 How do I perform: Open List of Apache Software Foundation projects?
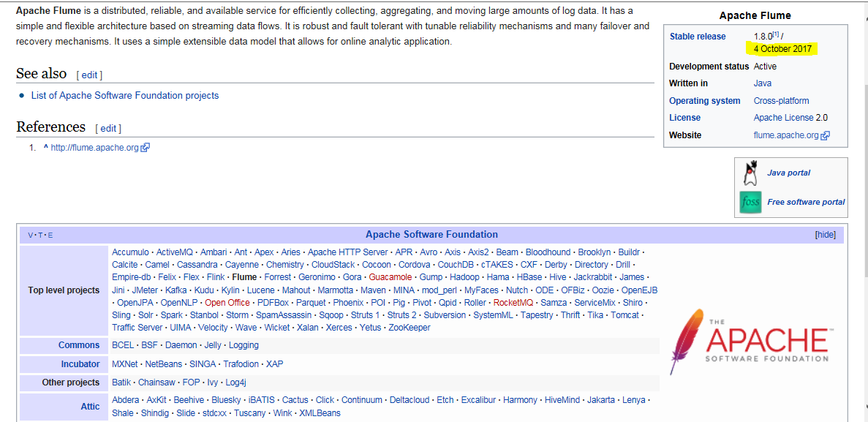coord(124,95)
